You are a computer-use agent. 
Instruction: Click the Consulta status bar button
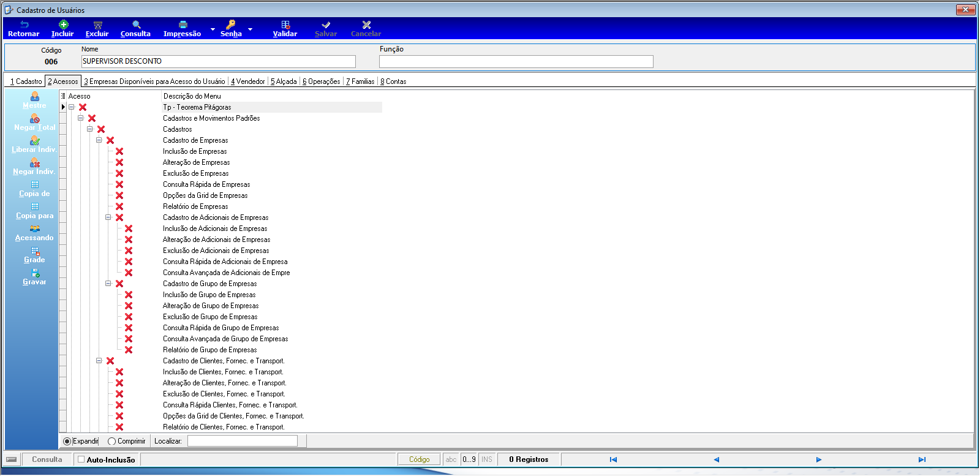[x=47, y=459]
